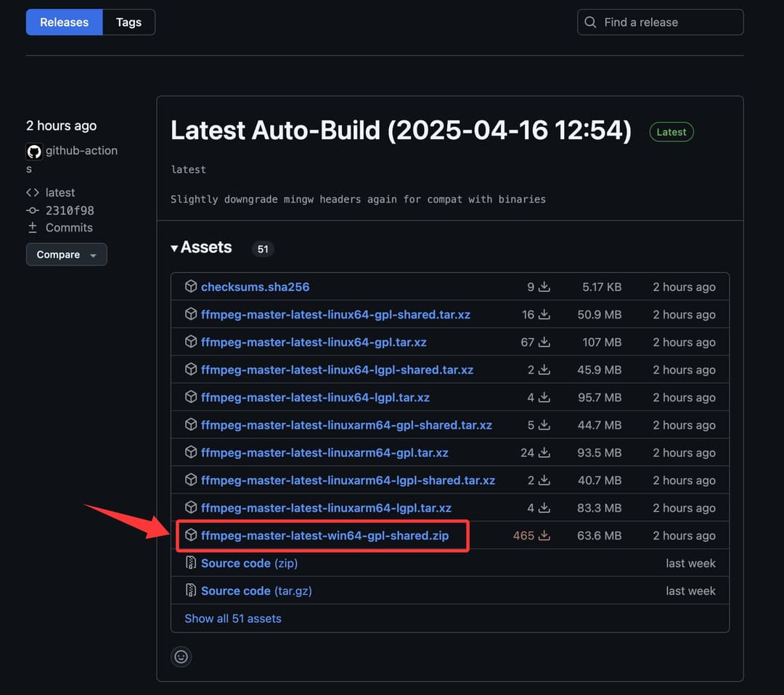The height and width of the screenshot is (695, 784).
Task: Download Source code (tar.gz)
Action: click(x=256, y=591)
